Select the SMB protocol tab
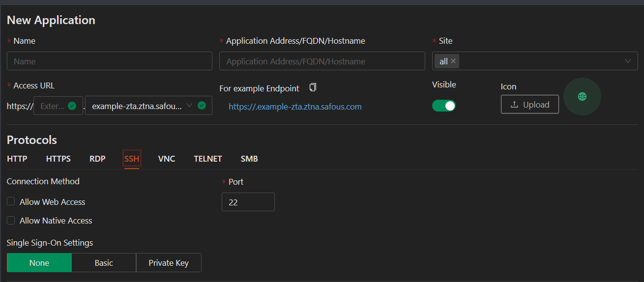 click(x=249, y=159)
